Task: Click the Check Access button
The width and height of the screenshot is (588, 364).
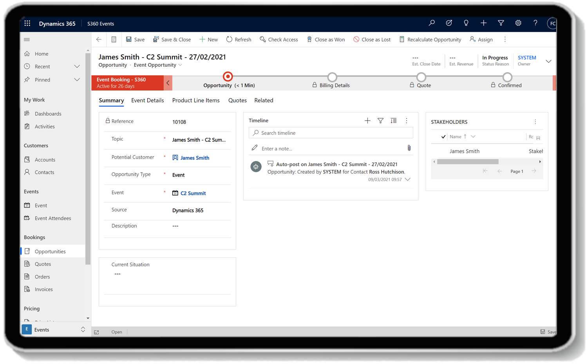Action: 279,40
